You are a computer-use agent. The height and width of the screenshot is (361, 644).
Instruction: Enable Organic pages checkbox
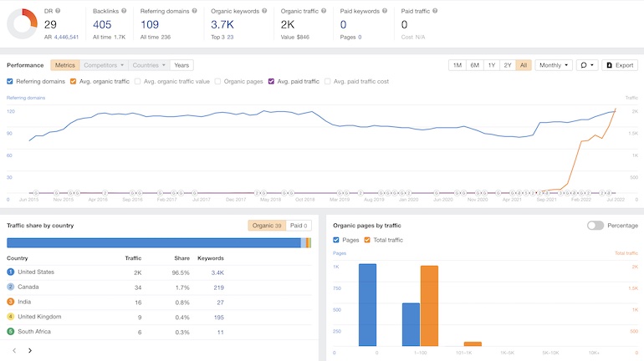coord(217,81)
